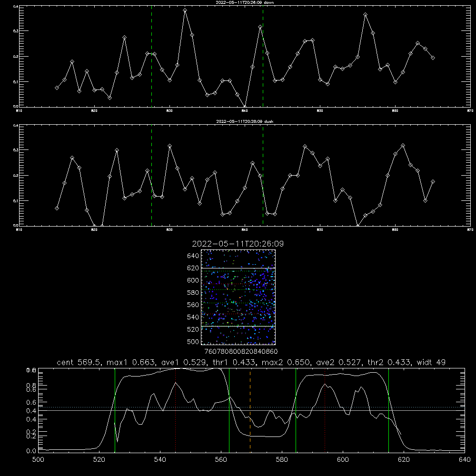Screen dimensions: 476x476
Task: Click the 870 x-axis label of the dawn plot
Action: [470, 111]
